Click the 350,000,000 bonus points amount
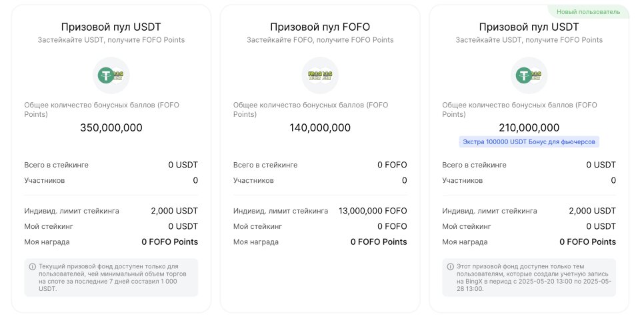644x323 pixels. click(111, 128)
